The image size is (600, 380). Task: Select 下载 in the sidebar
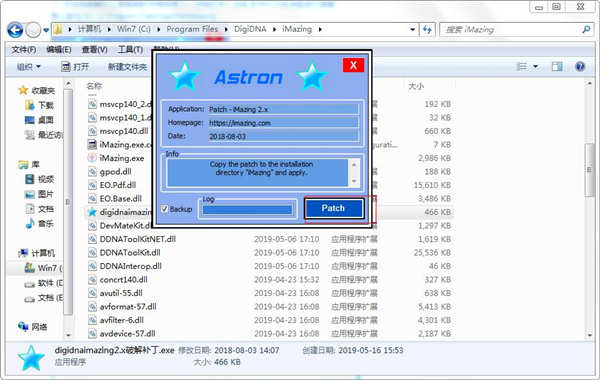[39, 105]
